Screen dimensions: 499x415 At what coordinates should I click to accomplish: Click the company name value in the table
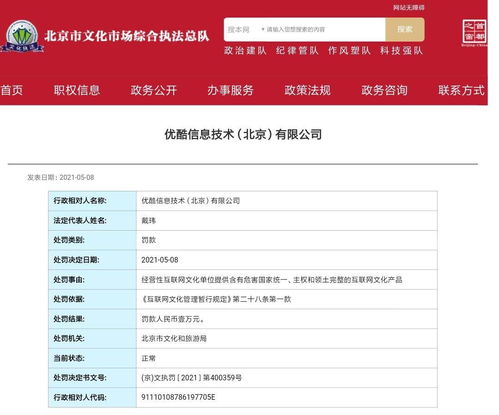click(x=191, y=201)
